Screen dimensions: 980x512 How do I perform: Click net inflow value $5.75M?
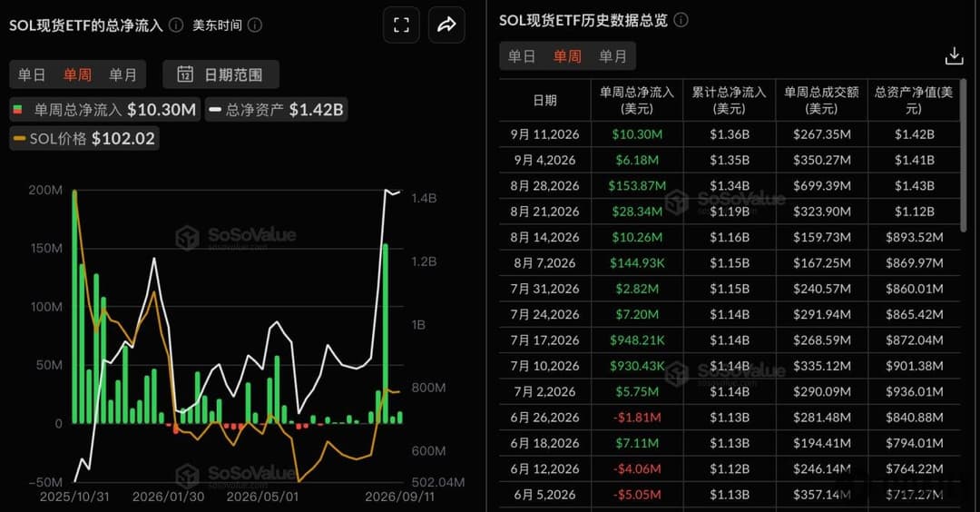[x=637, y=392]
